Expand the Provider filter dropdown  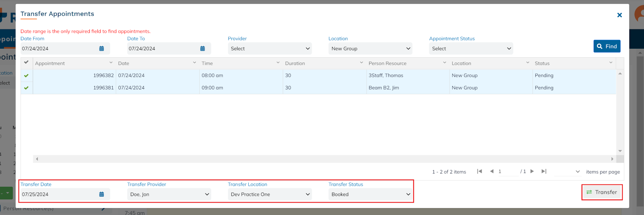(x=270, y=49)
